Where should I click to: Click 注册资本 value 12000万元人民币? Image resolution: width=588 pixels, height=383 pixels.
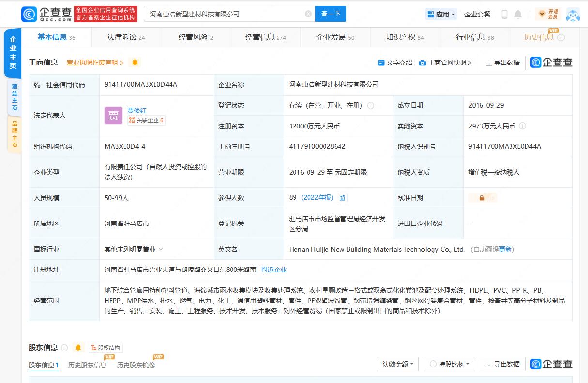[314, 126]
